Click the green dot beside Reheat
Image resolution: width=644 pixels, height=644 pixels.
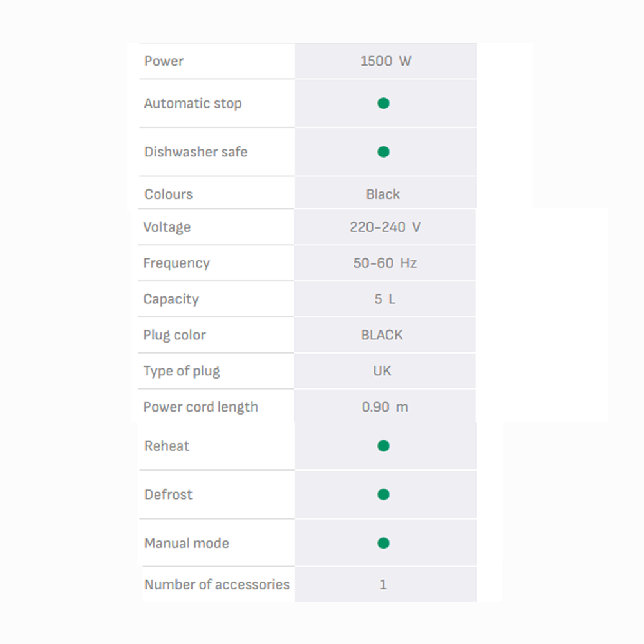point(383,446)
